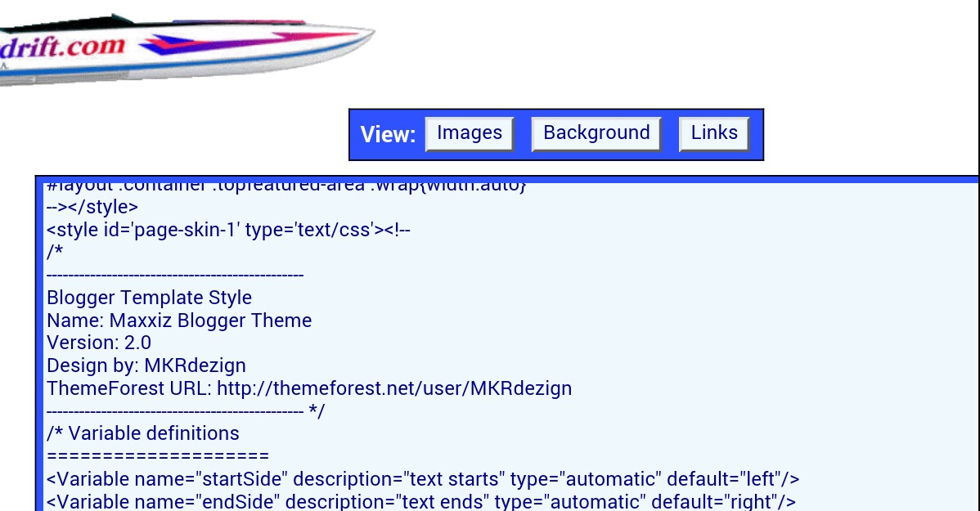This screenshot has height=511, width=980.
Task: Click the endSide Variable line
Action: tap(421, 502)
